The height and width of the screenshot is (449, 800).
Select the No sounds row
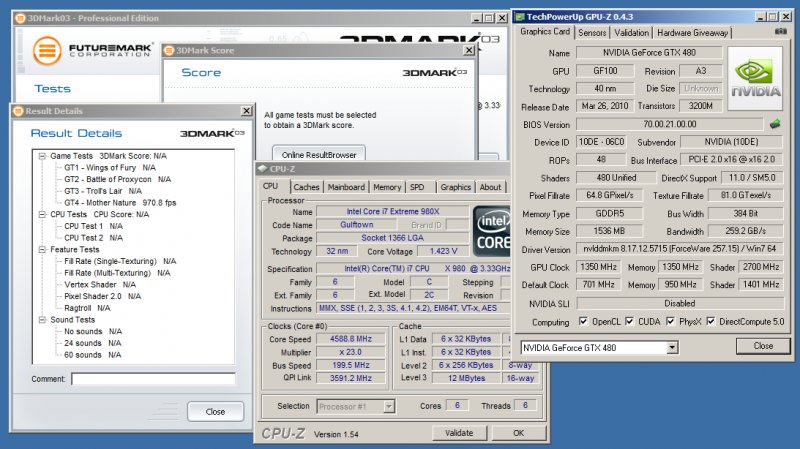93,332
